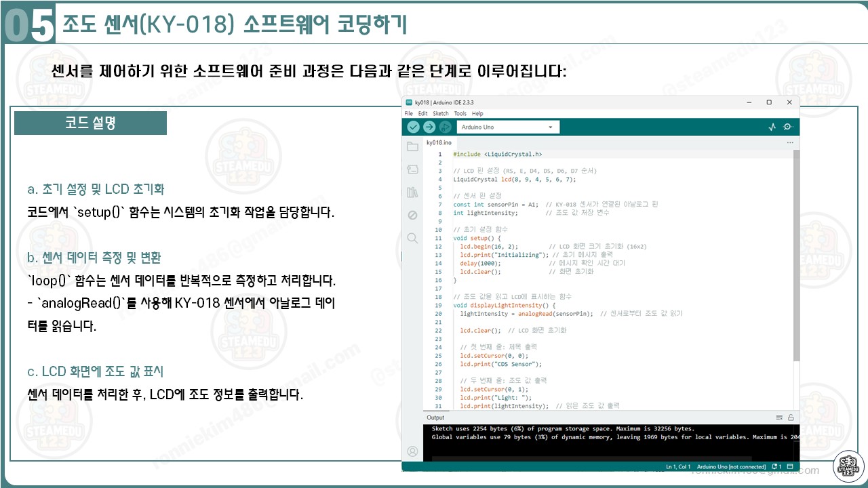Screen dimensions: 868x488
Task: Open the Library Manager sidebar panel
Action: click(412, 192)
